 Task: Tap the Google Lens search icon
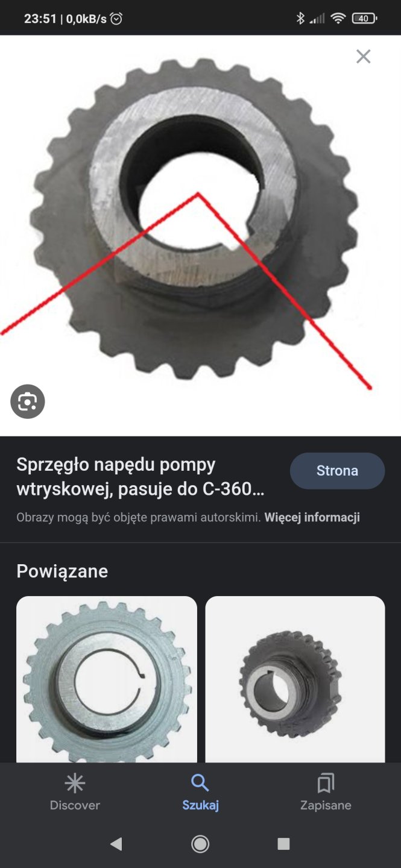click(28, 401)
